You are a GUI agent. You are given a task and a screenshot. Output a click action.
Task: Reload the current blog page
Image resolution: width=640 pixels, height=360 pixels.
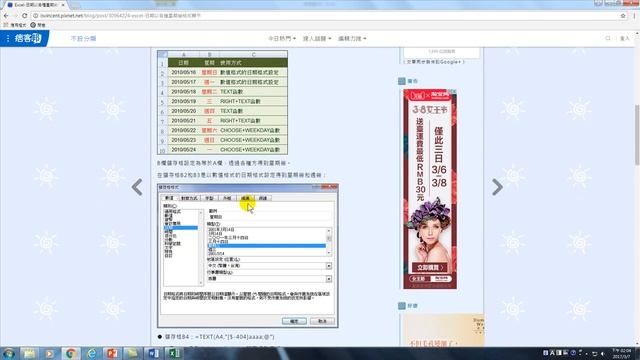[24, 16]
